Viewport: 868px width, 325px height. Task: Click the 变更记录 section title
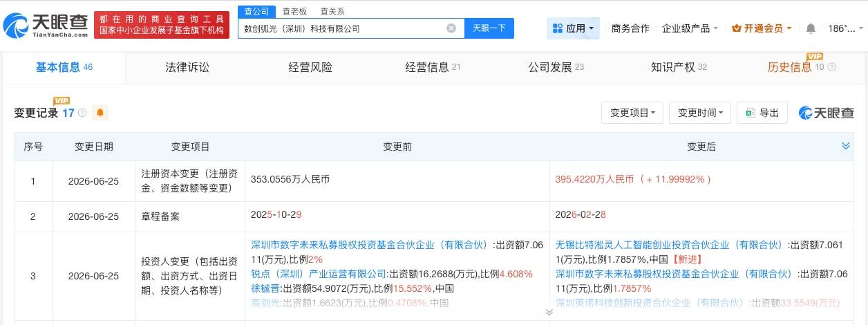point(37,113)
